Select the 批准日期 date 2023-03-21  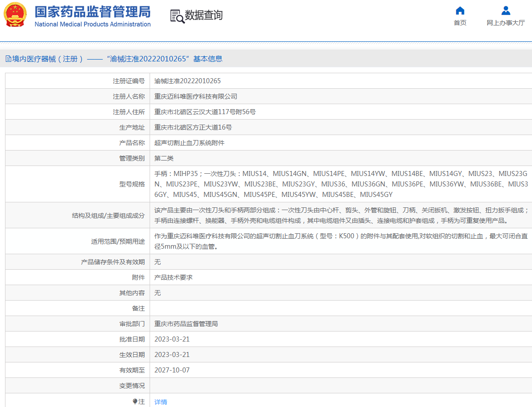tap(173, 339)
